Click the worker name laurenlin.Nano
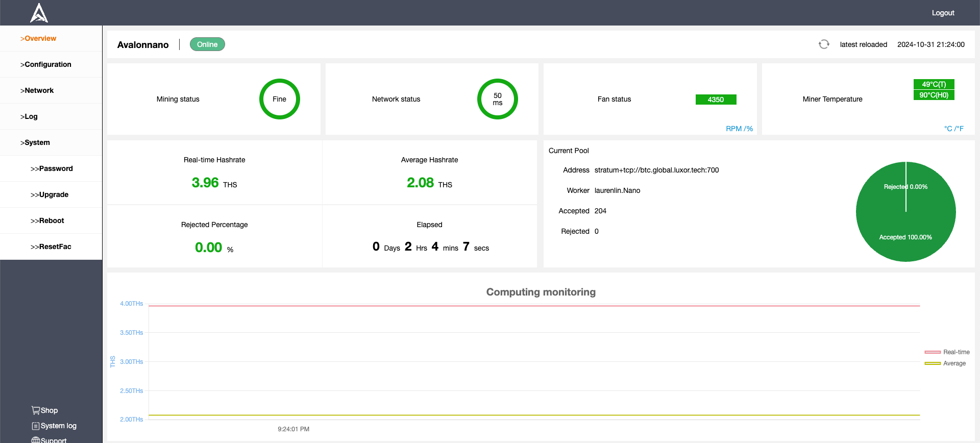 point(617,190)
